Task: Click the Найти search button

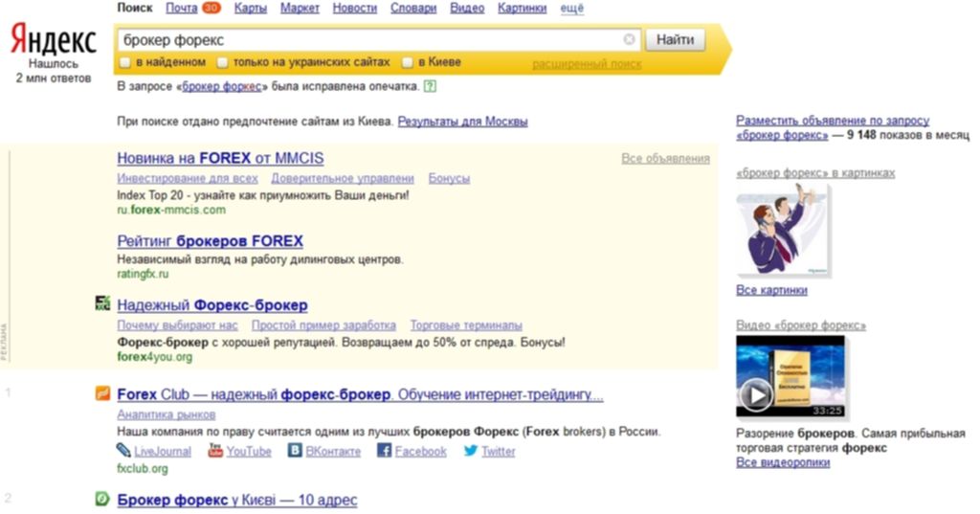Action: 675,39
